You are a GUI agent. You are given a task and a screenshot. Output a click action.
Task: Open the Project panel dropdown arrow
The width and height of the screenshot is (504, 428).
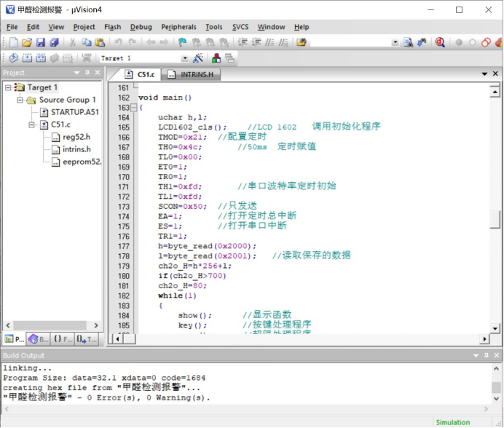(x=76, y=73)
